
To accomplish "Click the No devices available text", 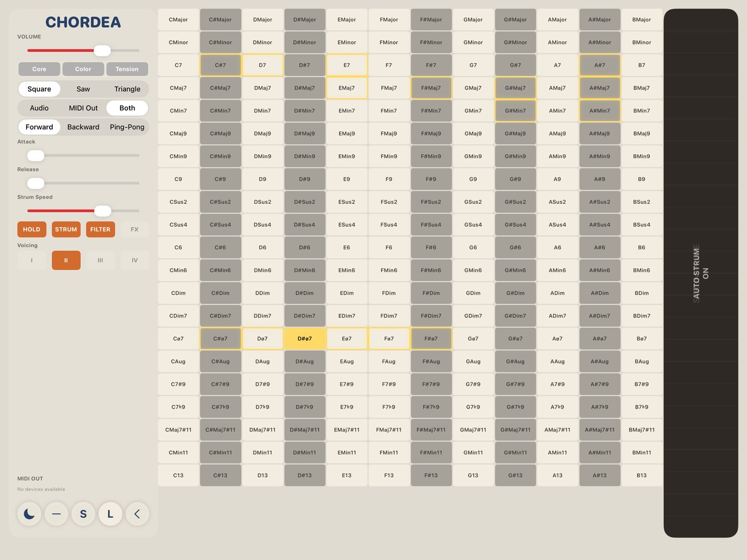I will [41, 489].
